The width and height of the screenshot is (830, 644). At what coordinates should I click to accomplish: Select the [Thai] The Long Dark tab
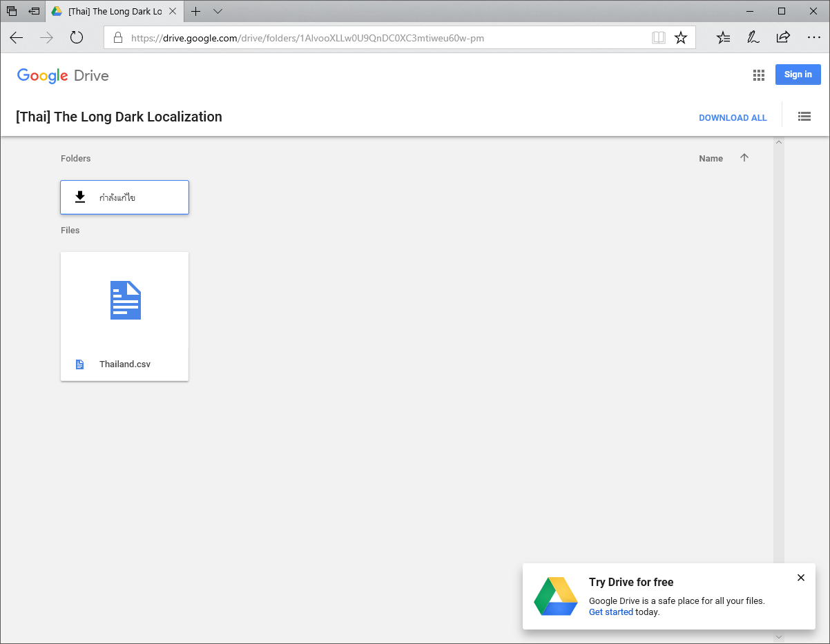pyautogui.click(x=115, y=11)
